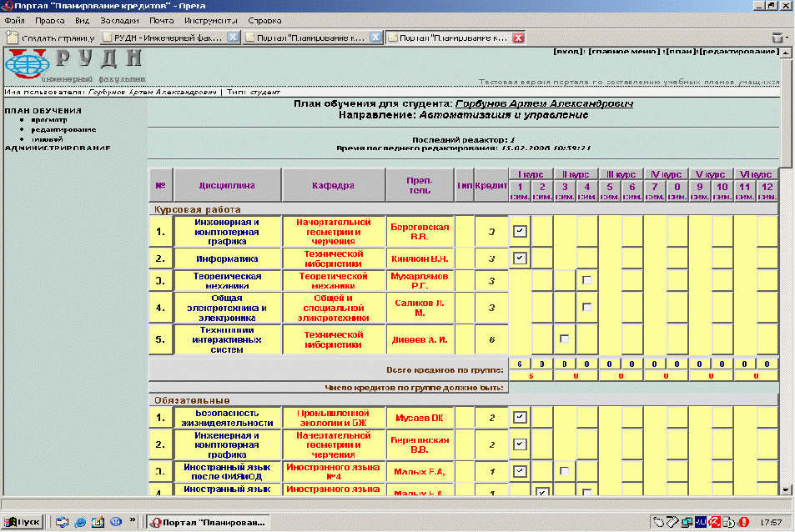Expand the quick launch overflow chevron
The height and width of the screenshot is (532, 795).
[133, 519]
